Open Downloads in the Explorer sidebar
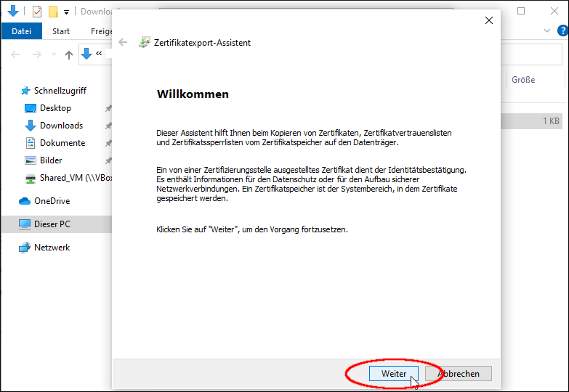This screenshot has width=569, height=392. (61, 126)
